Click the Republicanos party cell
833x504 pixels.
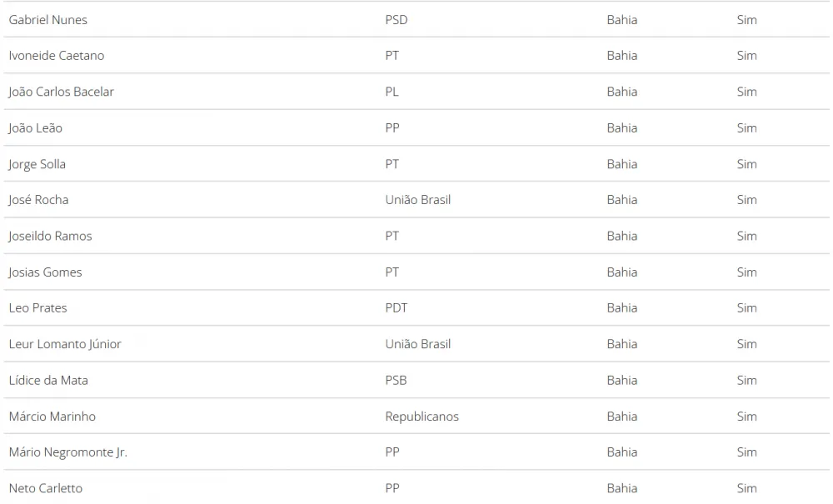[421, 417]
